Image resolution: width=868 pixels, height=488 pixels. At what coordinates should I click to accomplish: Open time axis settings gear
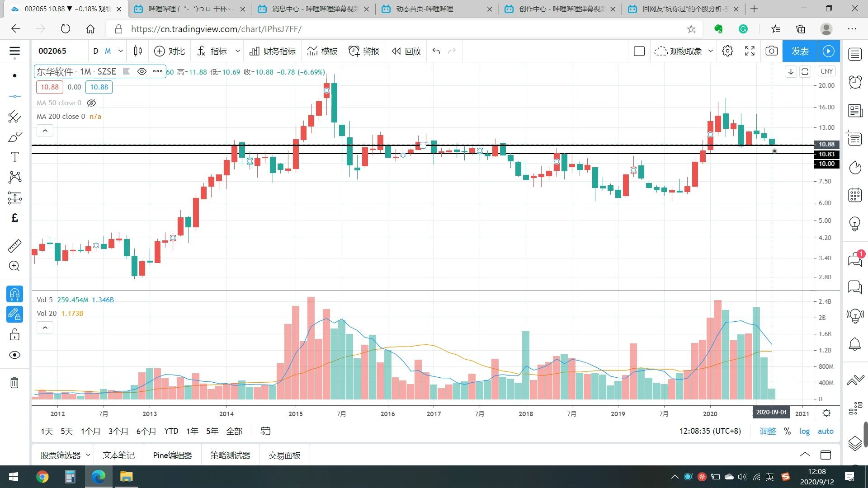(x=827, y=413)
